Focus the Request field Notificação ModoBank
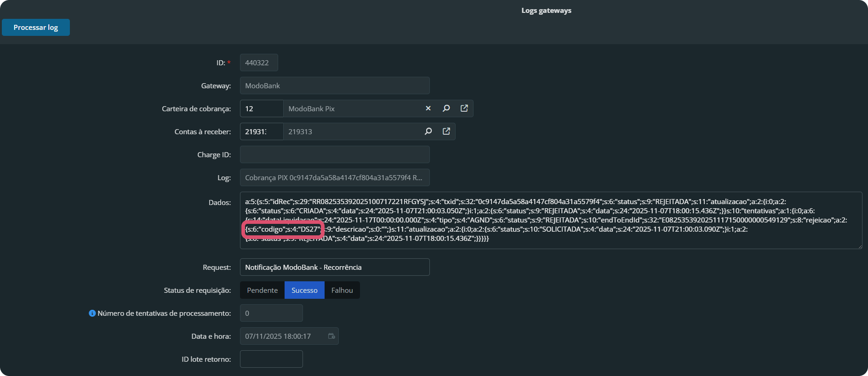Viewport: 868px width, 376px height. click(x=335, y=267)
